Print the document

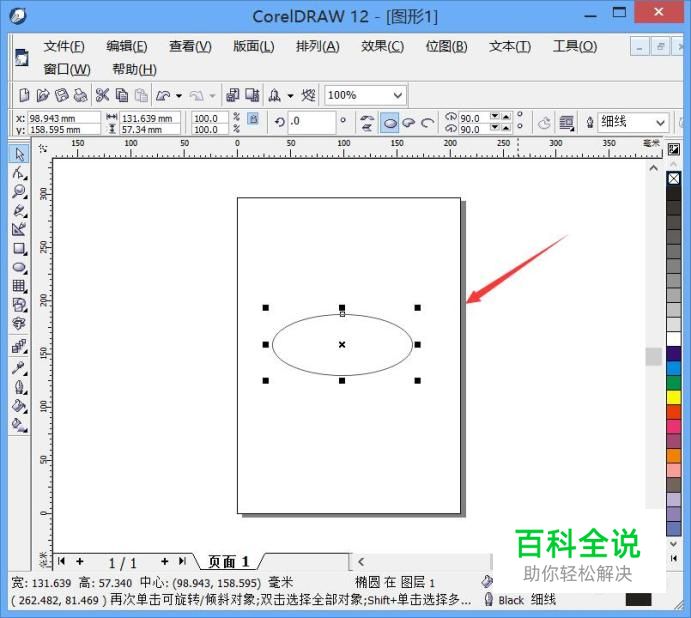tap(80, 95)
